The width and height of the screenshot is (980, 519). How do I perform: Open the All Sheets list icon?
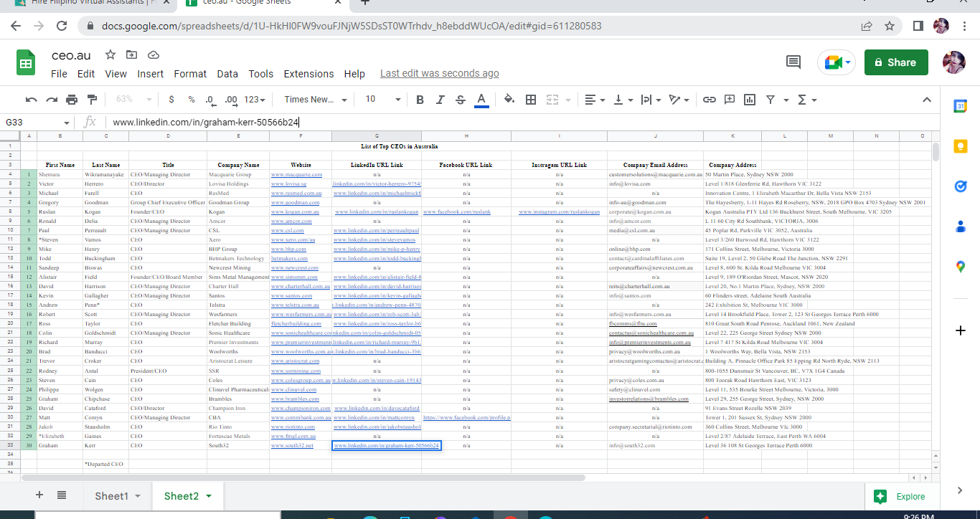(x=62, y=495)
